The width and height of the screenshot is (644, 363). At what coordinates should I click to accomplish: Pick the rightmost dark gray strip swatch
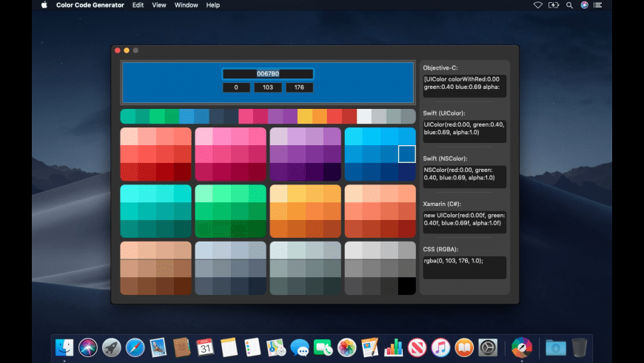click(409, 116)
